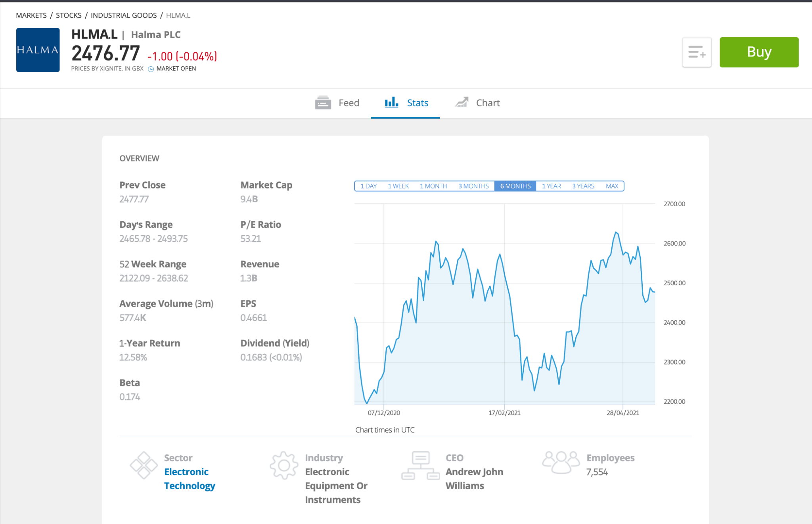Viewport: 812px width, 524px height.
Task: Click the Employees count 7,554
Action: click(x=597, y=472)
